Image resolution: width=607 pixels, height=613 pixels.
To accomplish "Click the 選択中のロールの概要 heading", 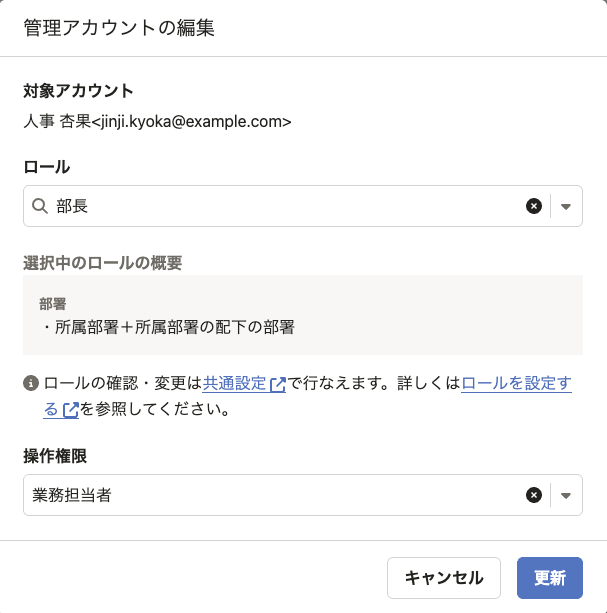I will point(102,263).
